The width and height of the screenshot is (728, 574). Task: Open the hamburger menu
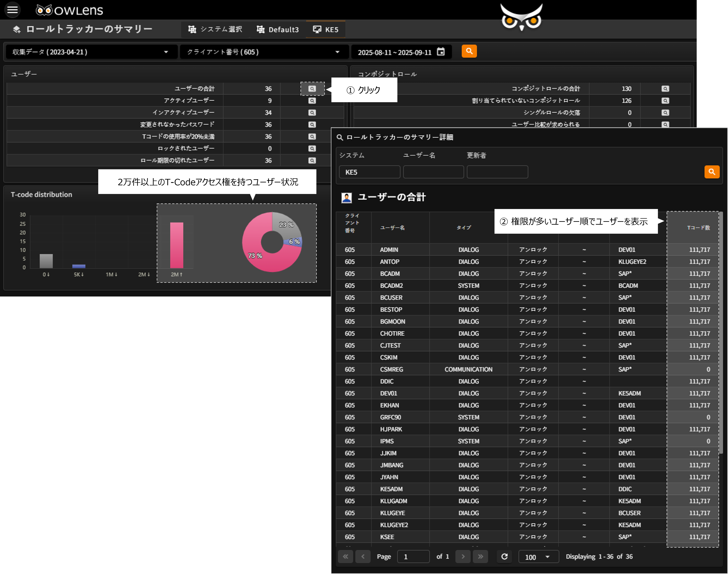tap(12, 10)
